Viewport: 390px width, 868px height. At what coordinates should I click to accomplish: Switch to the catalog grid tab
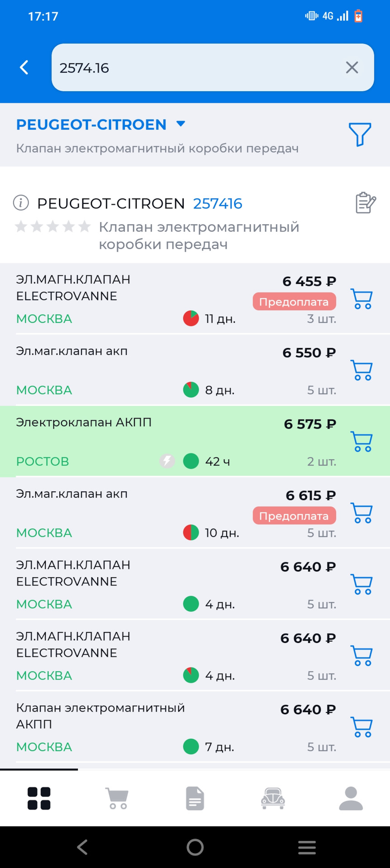(x=39, y=798)
